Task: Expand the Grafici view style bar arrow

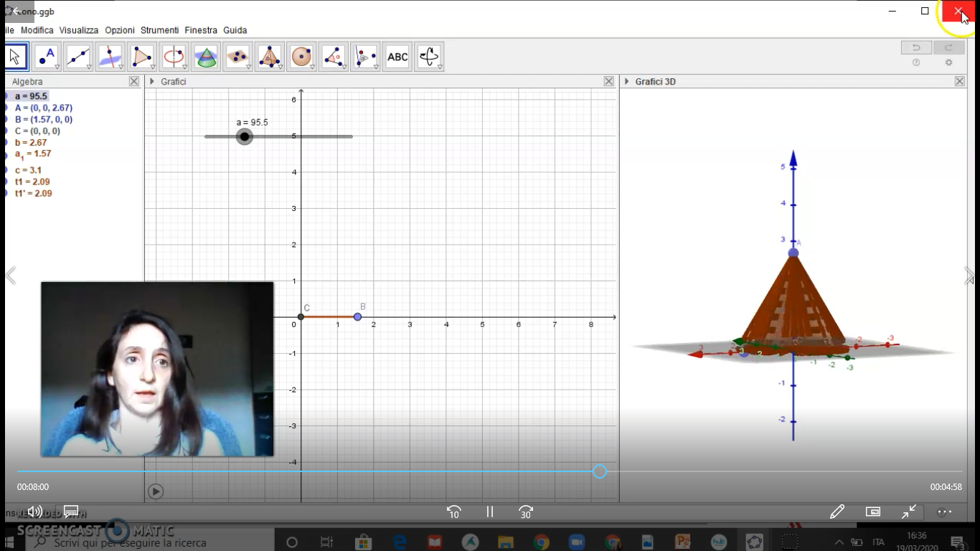Action: point(152,82)
